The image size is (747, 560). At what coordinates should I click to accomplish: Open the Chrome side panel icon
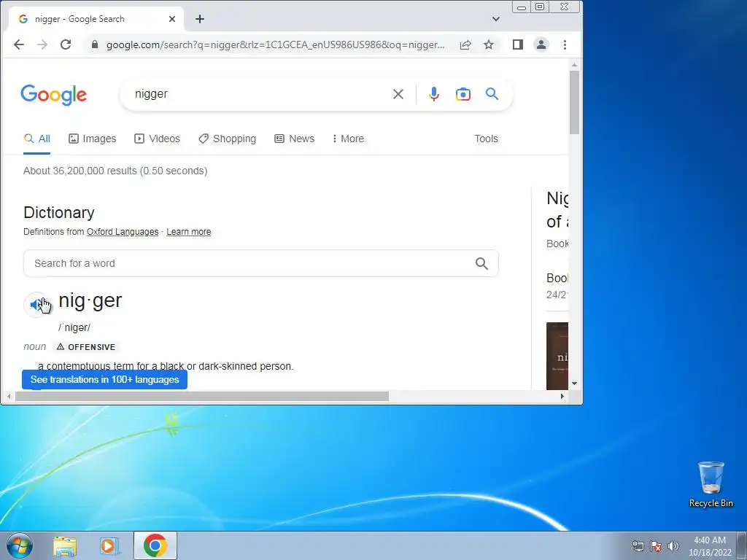pos(518,44)
